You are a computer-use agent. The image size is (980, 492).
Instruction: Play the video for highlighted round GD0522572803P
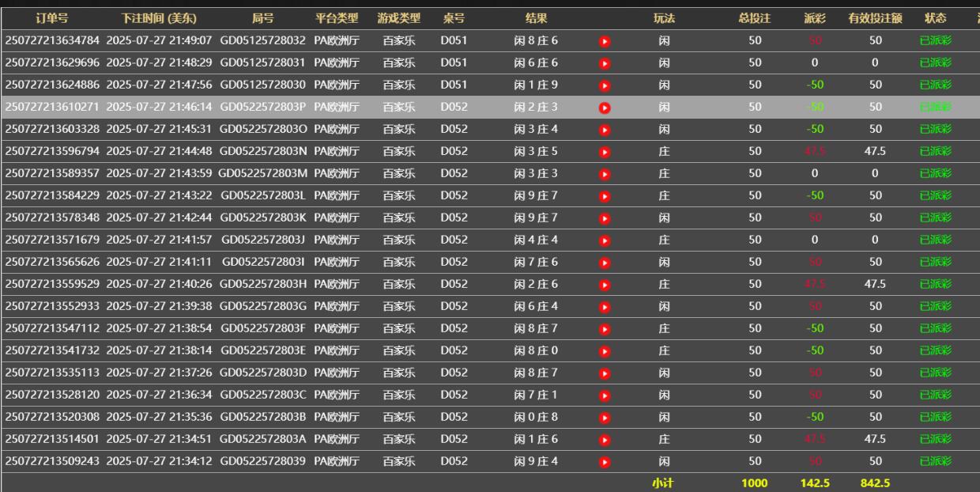(605, 108)
